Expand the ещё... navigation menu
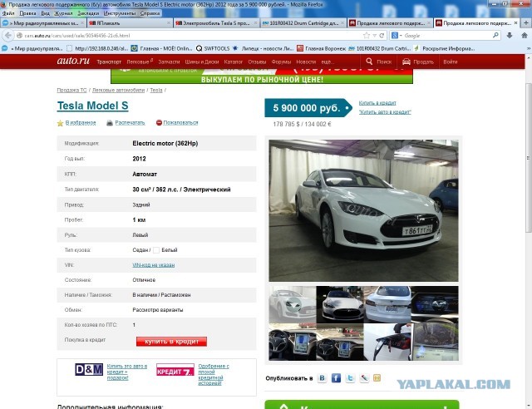532x409 pixels. [328, 62]
